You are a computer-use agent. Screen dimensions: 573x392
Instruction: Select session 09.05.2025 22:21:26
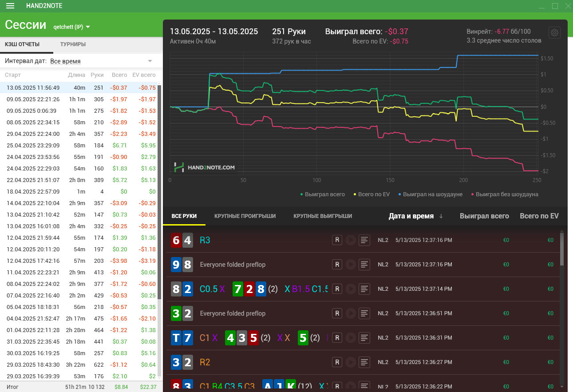79,99
